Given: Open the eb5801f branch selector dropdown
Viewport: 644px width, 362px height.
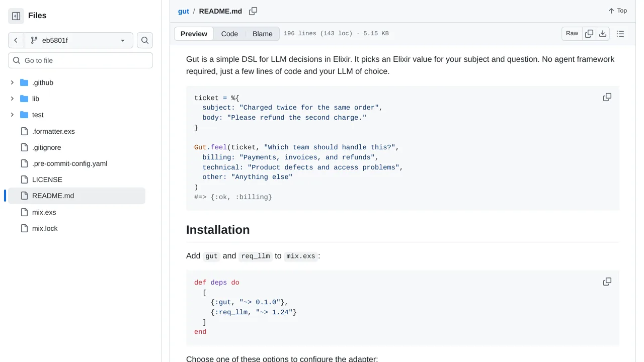Looking at the screenshot, I should tap(78, 40).
